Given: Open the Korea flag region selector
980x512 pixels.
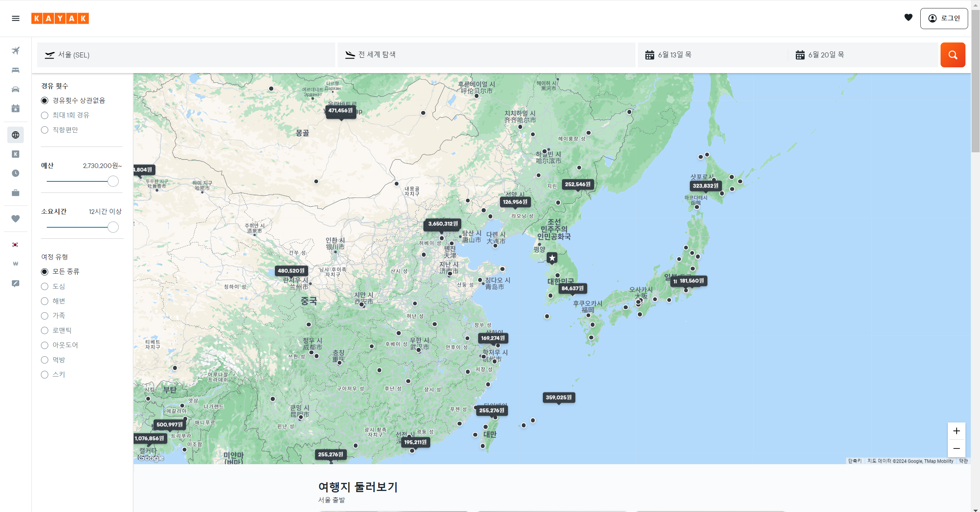Looking at the screenshot, I should (15, 245).
